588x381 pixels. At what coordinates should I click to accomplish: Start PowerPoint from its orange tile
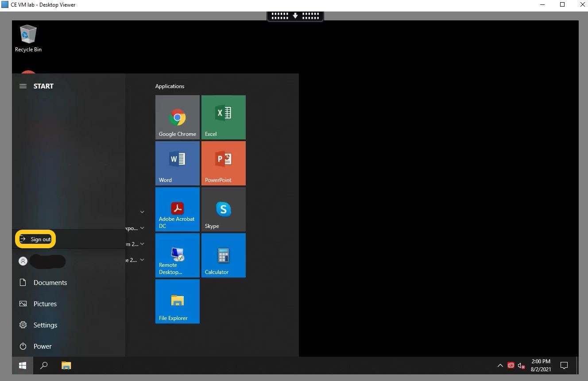223,163
